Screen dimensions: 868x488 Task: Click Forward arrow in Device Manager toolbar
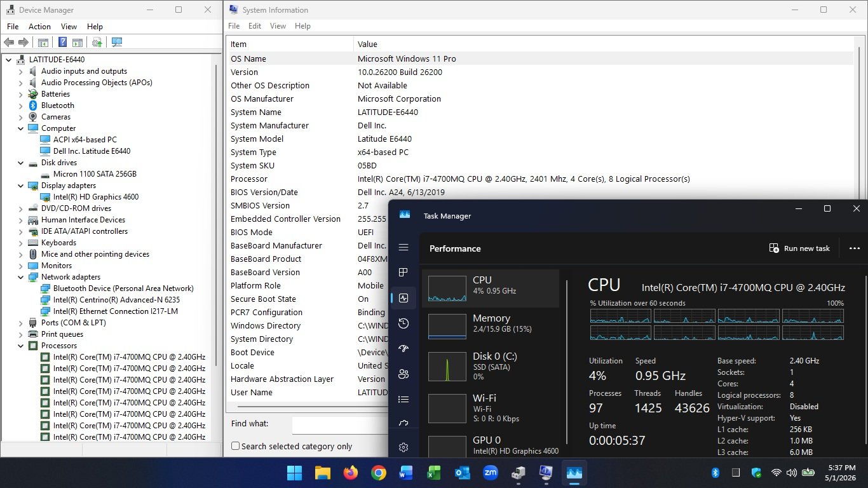(24, 43)
